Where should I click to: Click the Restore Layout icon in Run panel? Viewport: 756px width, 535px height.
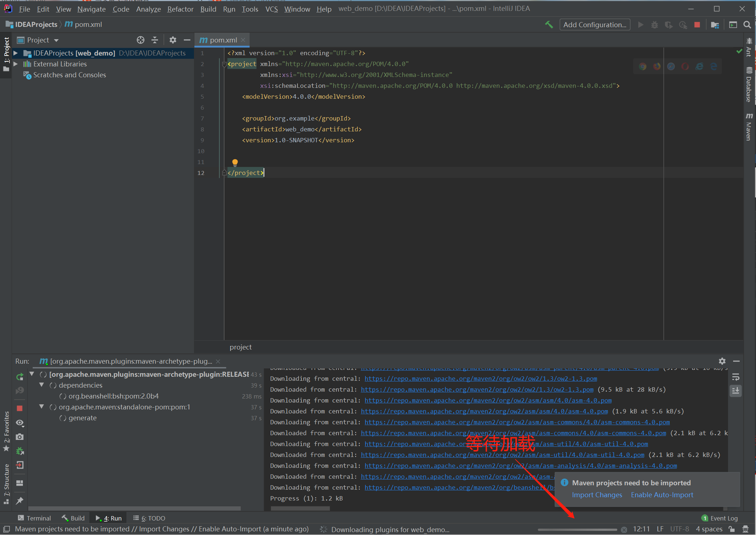pyautogui.click(x=20, y=483)
